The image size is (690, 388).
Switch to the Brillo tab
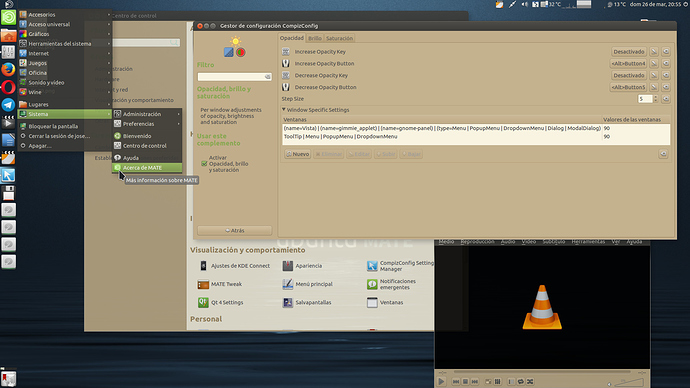pos(315,38)
